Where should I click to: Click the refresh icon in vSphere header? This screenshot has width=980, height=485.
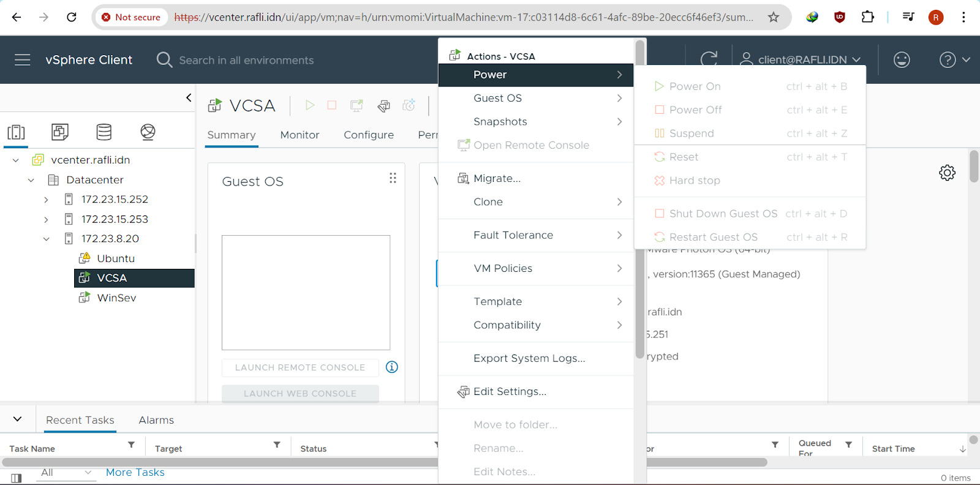(x=709, y=58)
